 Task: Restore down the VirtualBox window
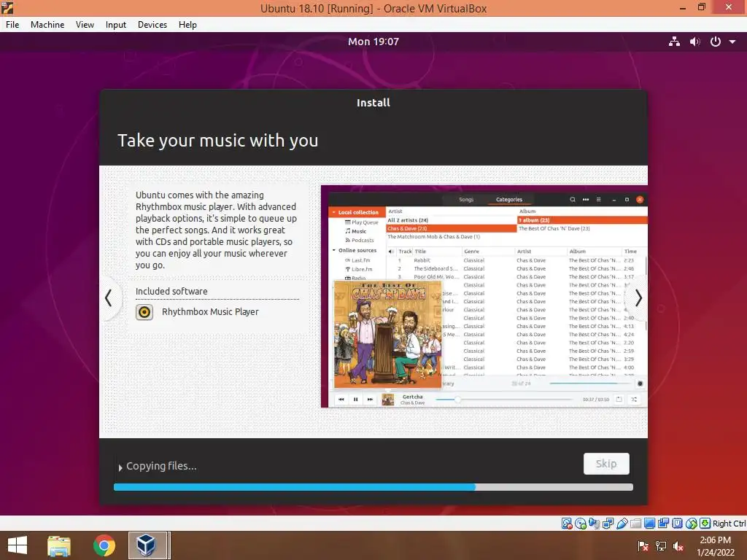pyautogui.click(x=702, y=7)
